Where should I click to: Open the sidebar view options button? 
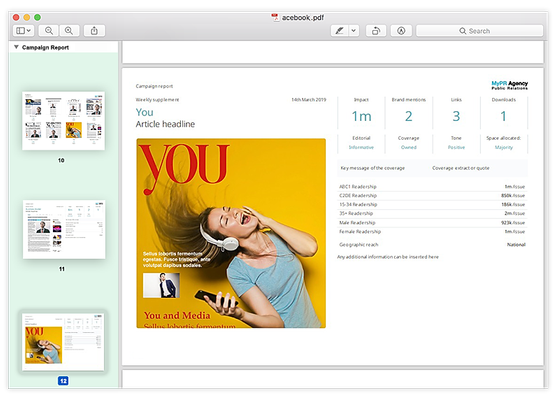(x=24, y=31)
